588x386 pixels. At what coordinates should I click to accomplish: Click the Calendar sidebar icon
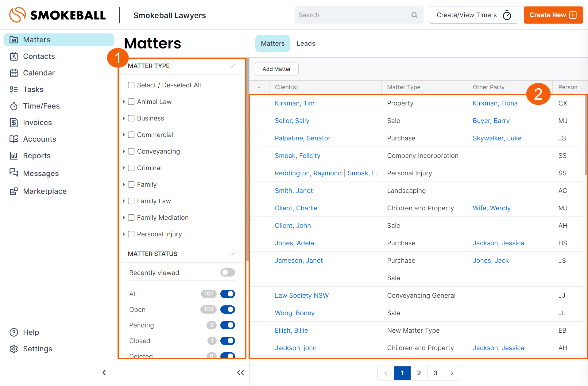[14, 73]
